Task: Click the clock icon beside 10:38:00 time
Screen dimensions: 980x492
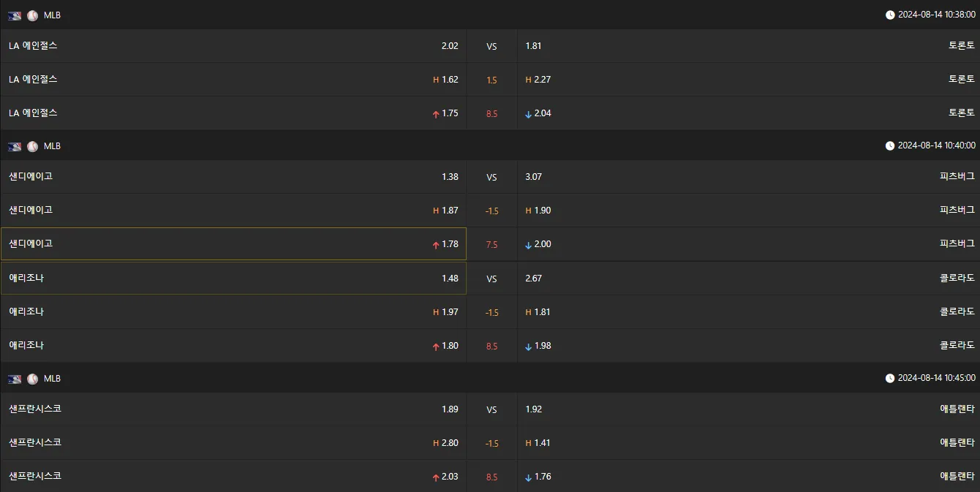Action: click(890, 15)
